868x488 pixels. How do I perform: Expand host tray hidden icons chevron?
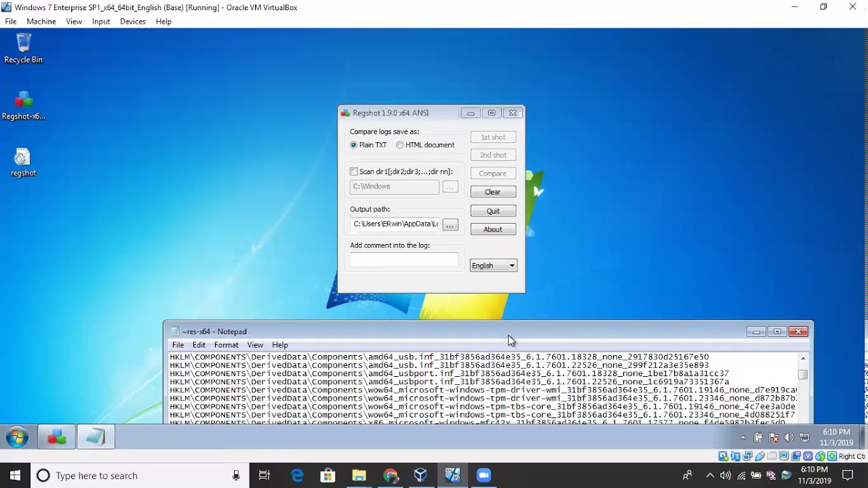tap(710, 476)
